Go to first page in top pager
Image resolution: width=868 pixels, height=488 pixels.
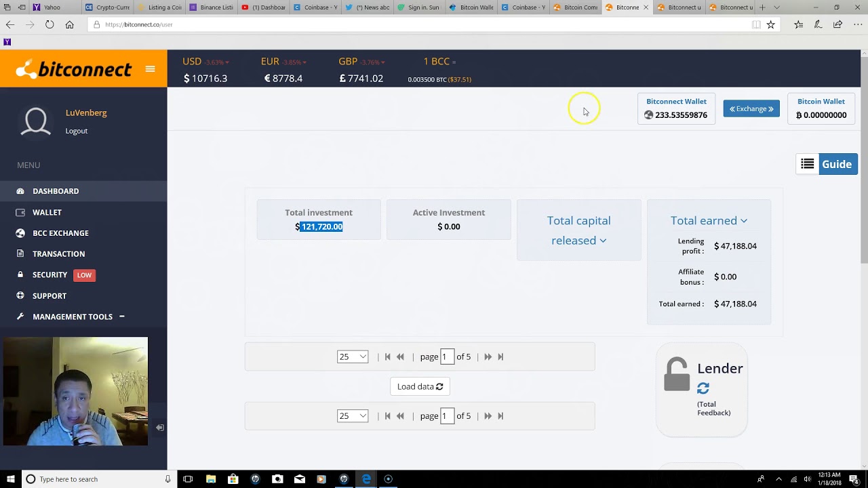[387, 357]
